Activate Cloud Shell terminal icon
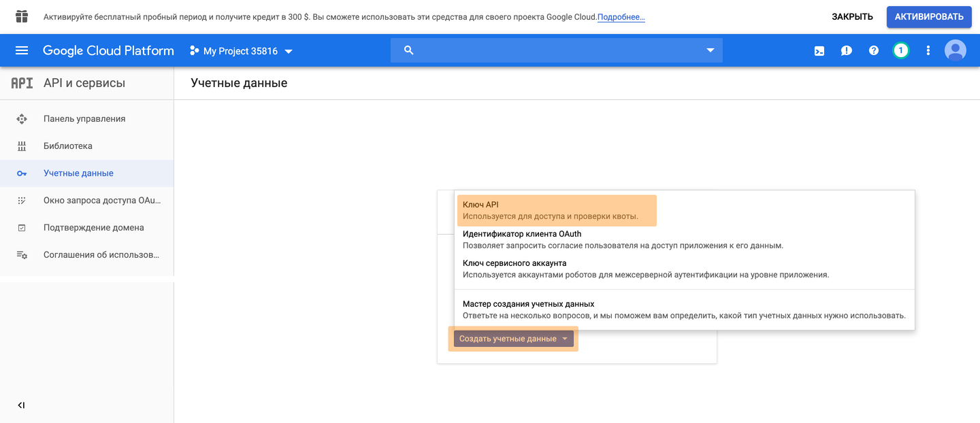The width and height of the screenshot is (980, 423). point(819,50)
